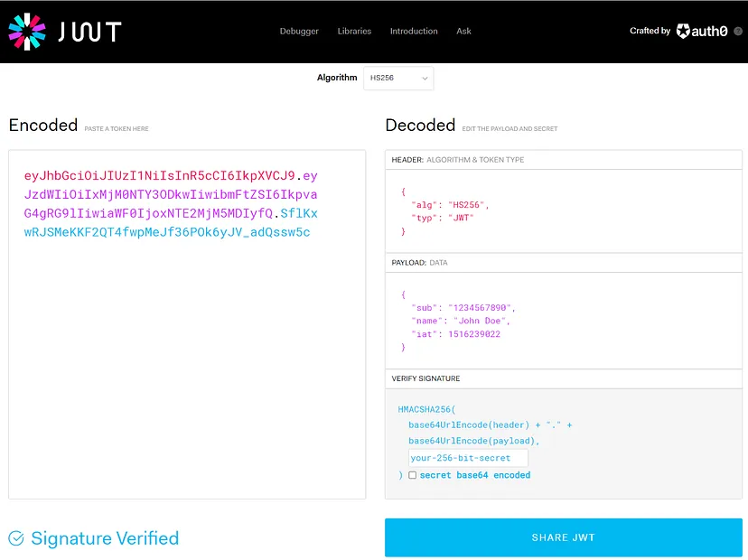Open the Introduction nav link

414,31
